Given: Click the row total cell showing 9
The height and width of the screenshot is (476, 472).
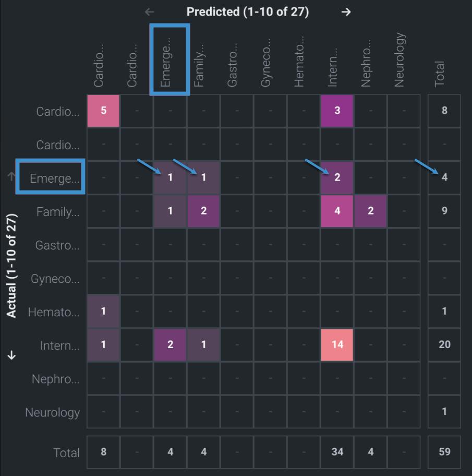Looking at the screenshot, I should pyautogui.click(x=444, y=211).
